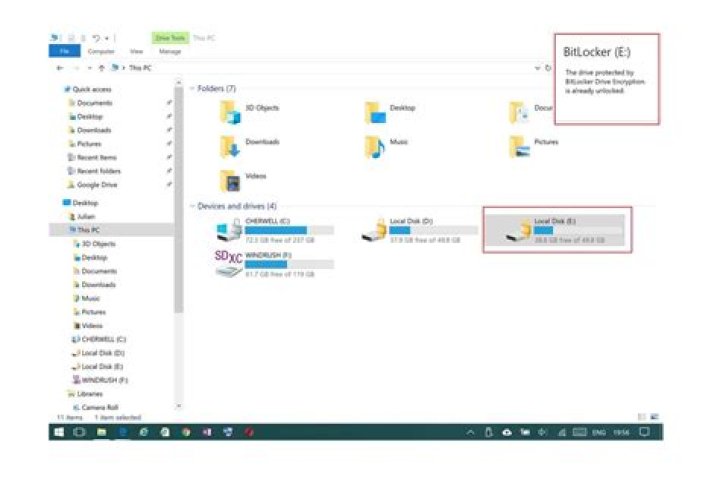
Task: Click the Back navigation arrow
Action: [60, 68]
